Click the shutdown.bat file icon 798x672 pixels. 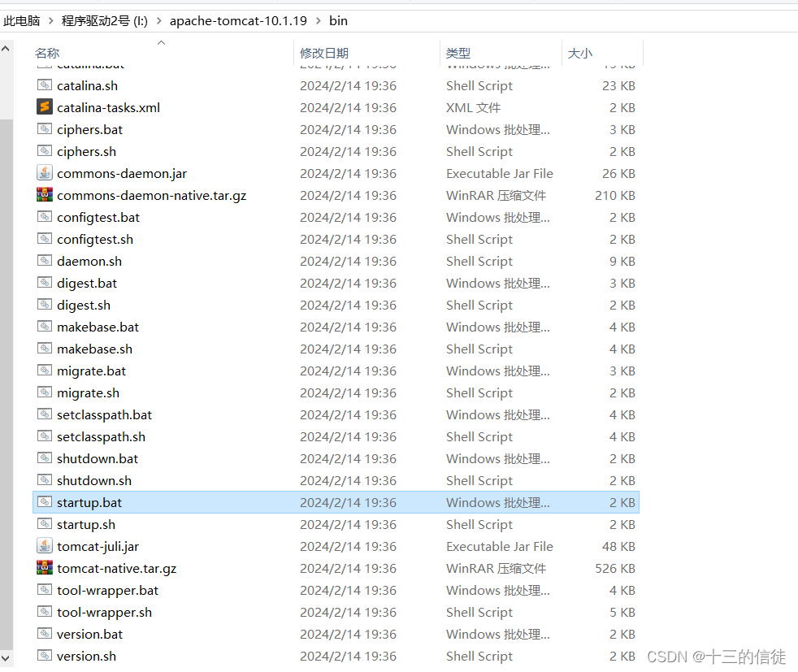coord(44,457)
